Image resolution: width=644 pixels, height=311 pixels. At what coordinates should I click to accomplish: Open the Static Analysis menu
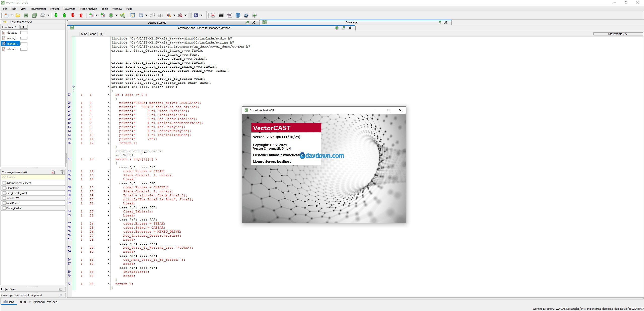[x=88, y=9]
